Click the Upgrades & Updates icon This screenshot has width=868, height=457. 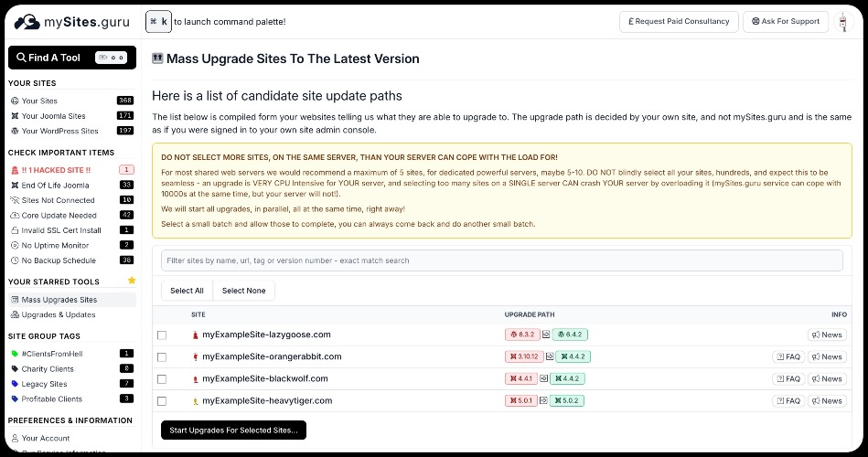click(15, 314)
